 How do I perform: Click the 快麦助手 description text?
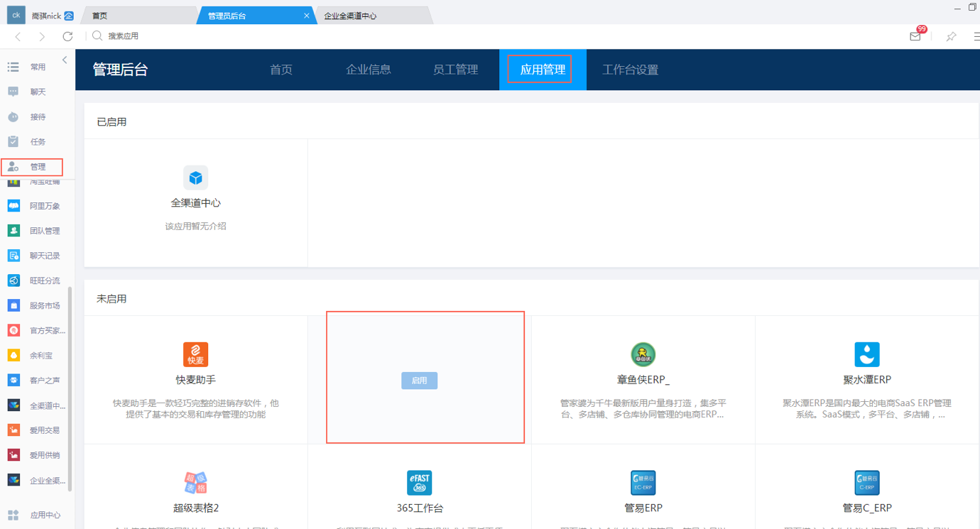pyautogui.click(x=195, y=409)
